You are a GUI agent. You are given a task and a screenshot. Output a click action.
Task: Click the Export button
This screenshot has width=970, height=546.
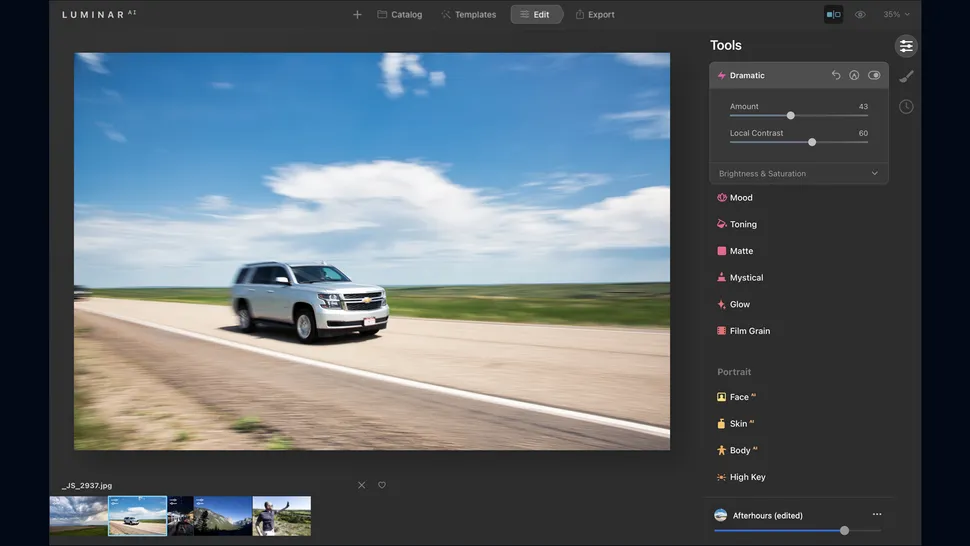[595, 15]
